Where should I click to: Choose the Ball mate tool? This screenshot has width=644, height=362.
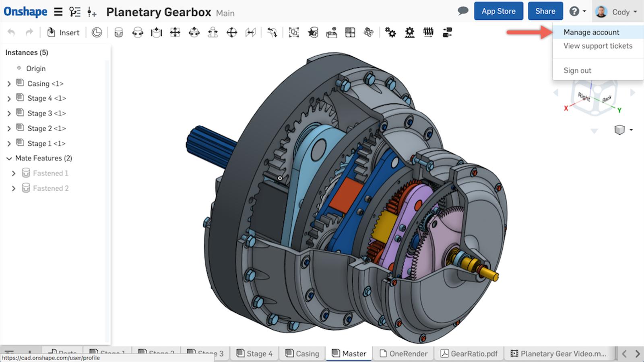[232, 33]
